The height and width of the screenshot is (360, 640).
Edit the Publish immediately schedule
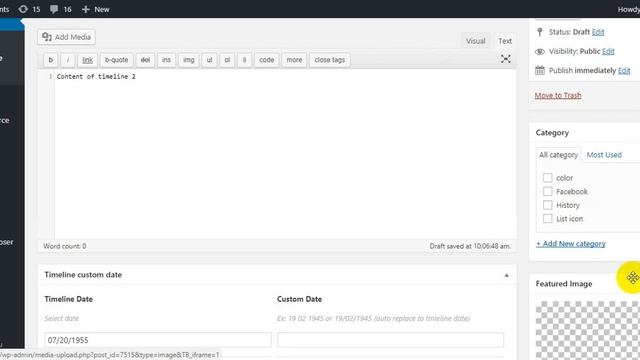pos(624,70)
